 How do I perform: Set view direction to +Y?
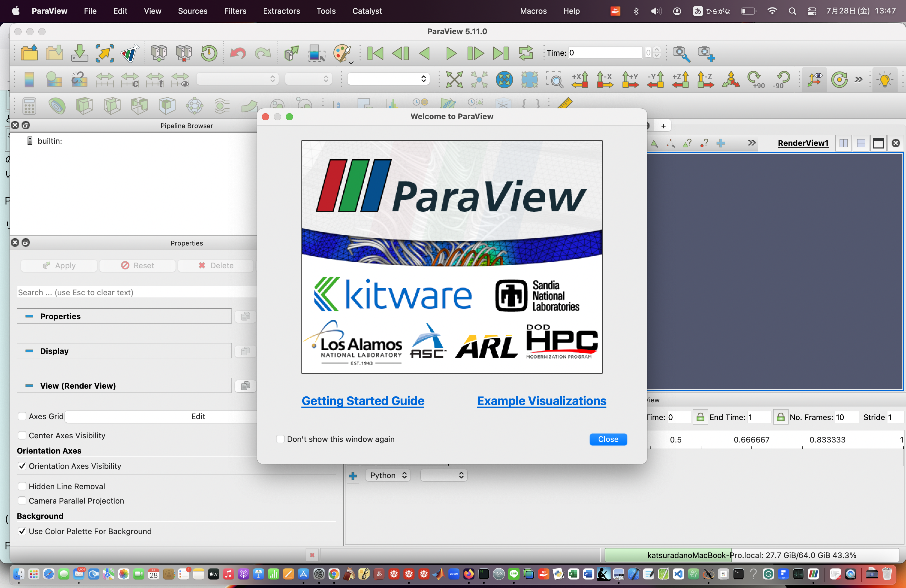tap(630, 80)
